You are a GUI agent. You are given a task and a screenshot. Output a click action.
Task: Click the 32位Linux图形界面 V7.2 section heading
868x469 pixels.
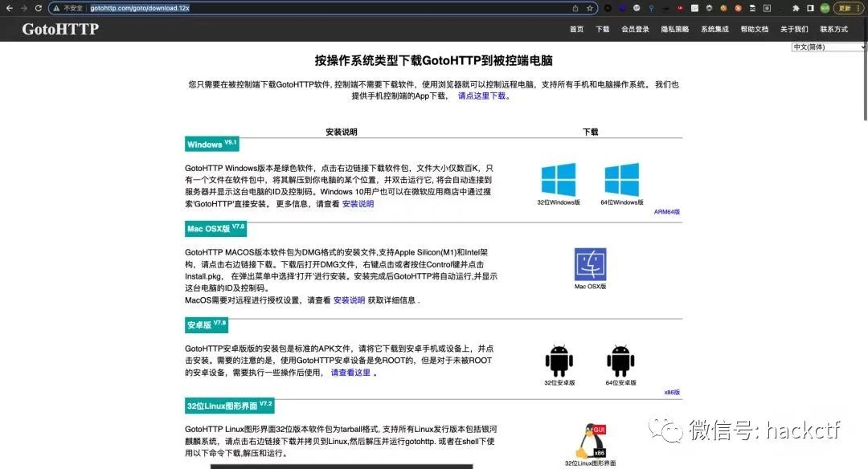pos(230,406)
